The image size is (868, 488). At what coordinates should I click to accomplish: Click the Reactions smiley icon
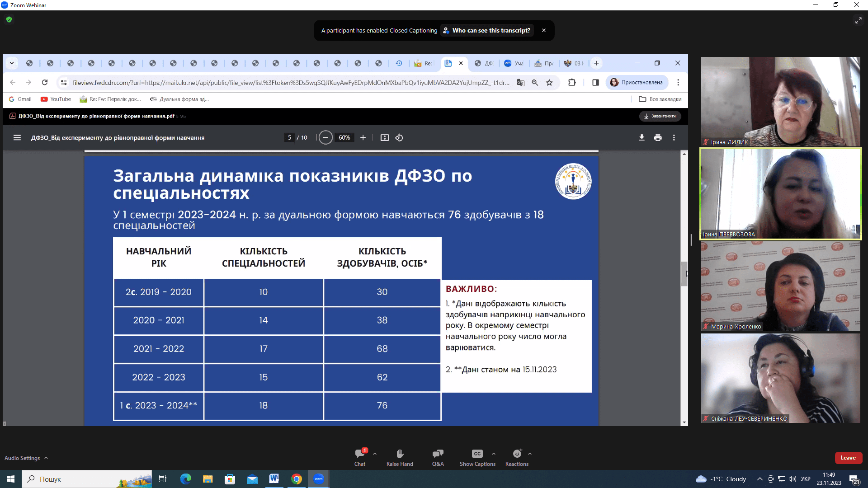click(517, 454)
